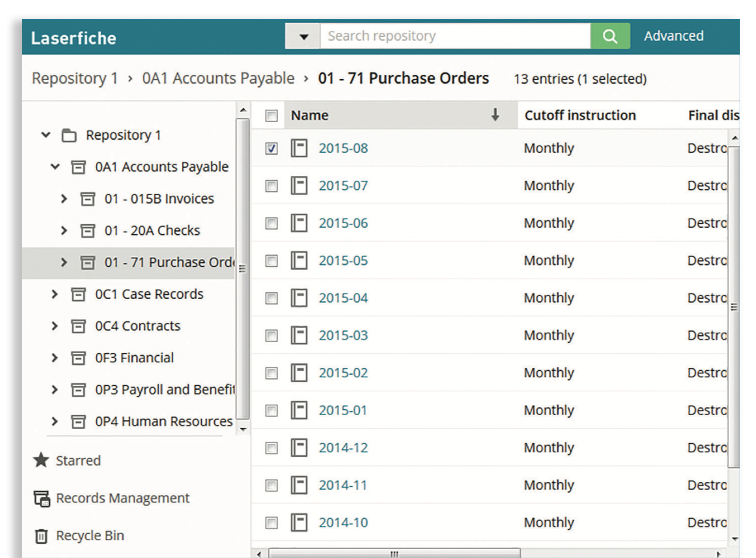Click the entry list vertical scrollbar thumb

[734, 306]
